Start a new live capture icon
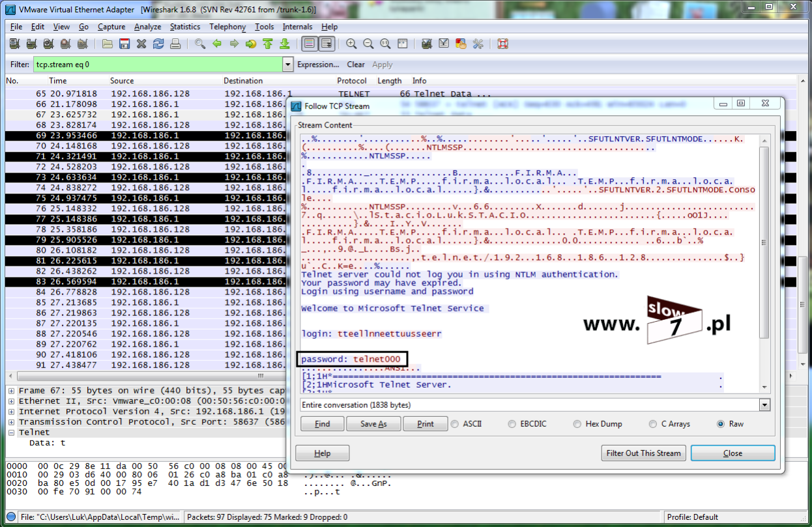This screenshot has height=527, width=812. tap(48, 44)
